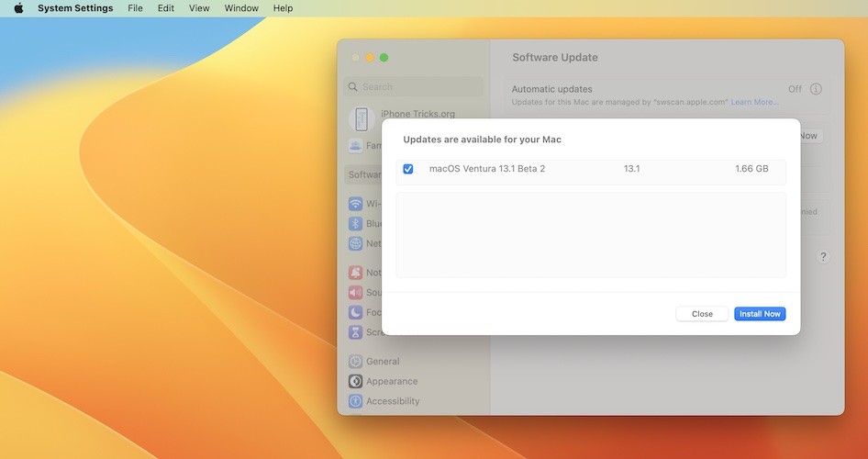Click the green zoom window button

click(384, 58)
